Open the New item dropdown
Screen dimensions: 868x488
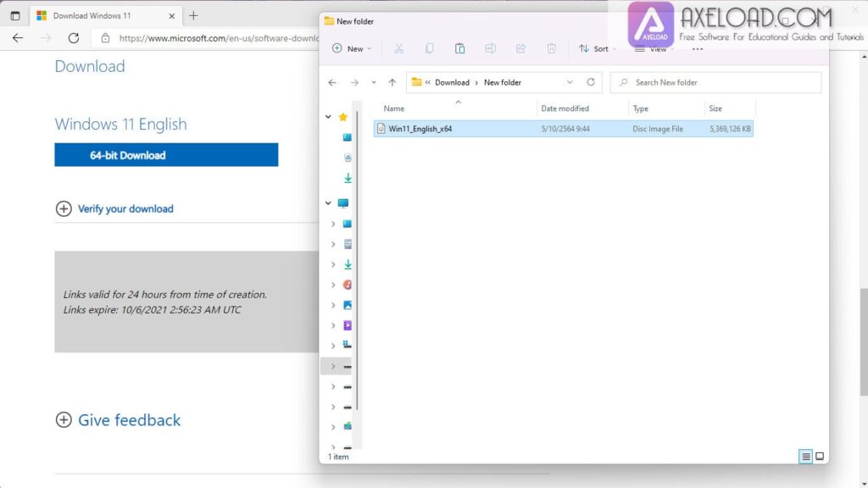pos(352,48)
